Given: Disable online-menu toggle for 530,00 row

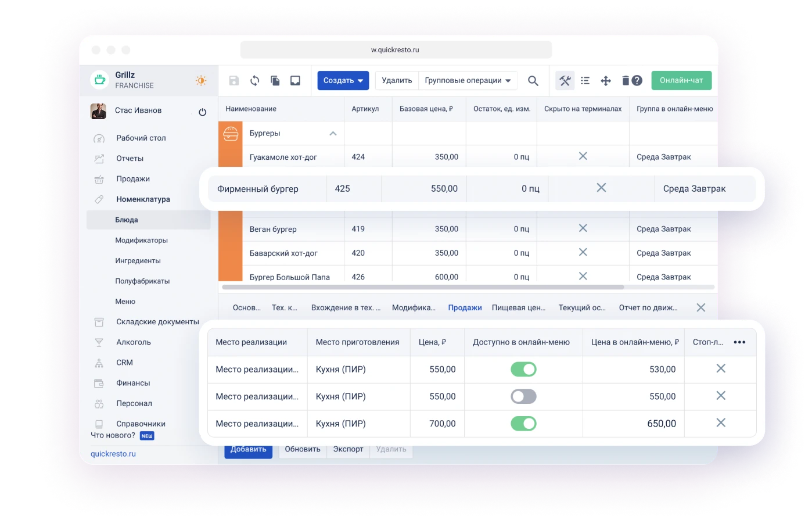Looking at the screenshot, I should point(523,369).
